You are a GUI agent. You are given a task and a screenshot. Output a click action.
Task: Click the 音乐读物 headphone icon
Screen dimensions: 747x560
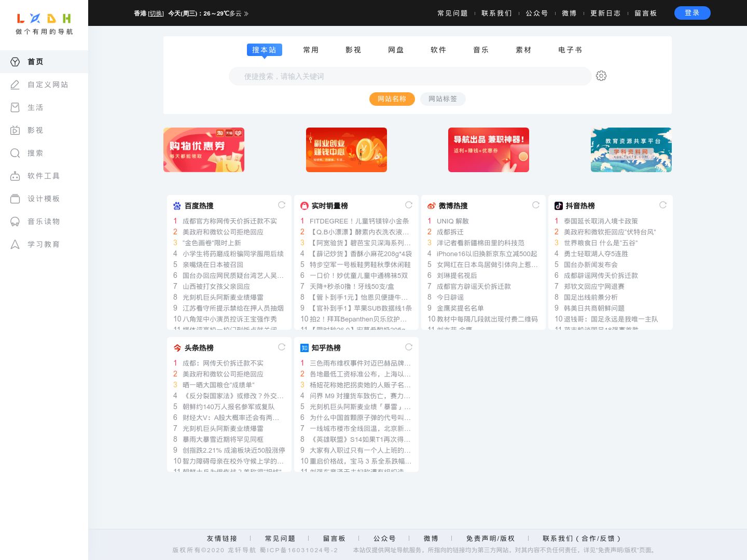15,221
